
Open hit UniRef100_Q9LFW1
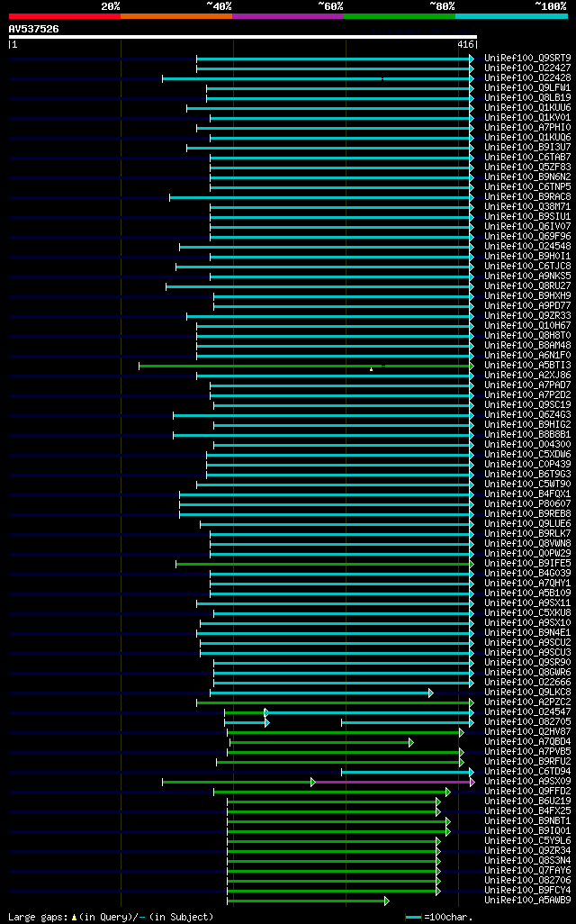pyautogui.click(x=527, y=88)
